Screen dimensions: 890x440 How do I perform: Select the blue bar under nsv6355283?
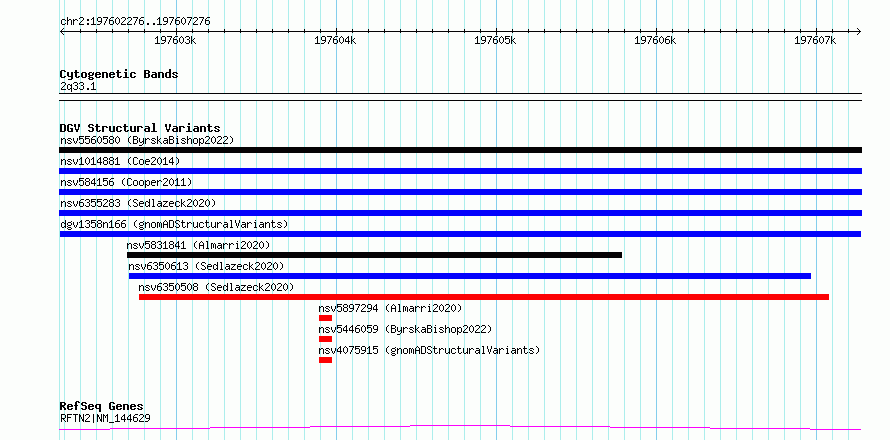point(460,213)
